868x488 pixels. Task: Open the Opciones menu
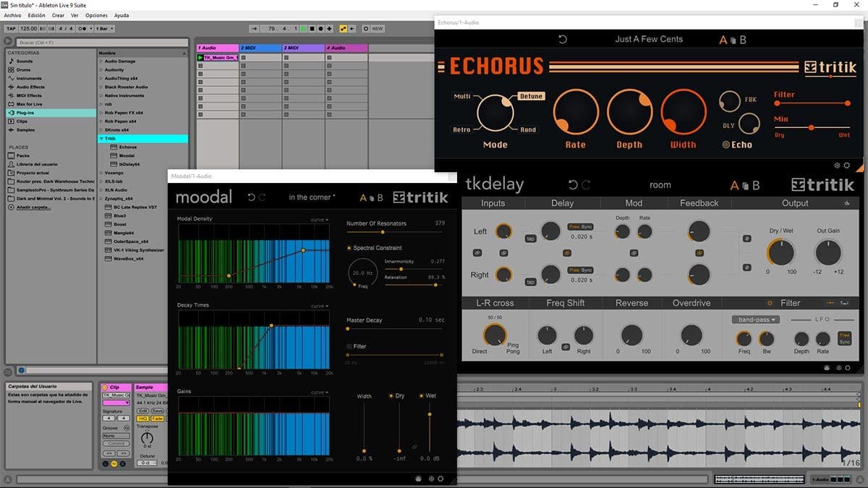click(96, 15)
